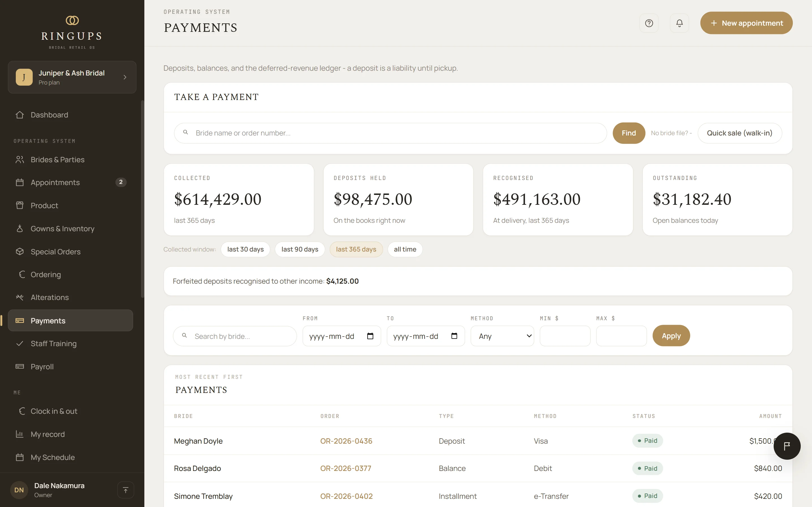Image resolution: width=812 pixels, height=507 pixels.
Task: Select the last 90 days collected window
Action: [300, 250]
